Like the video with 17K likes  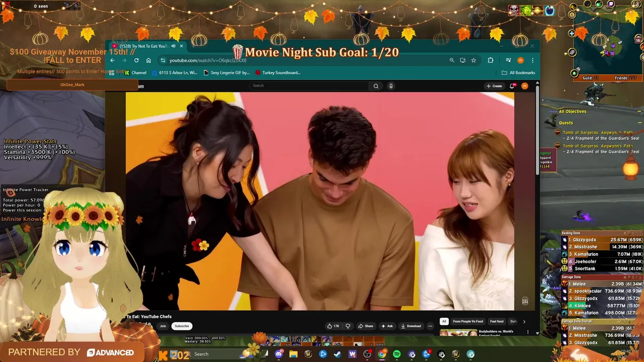tap(333, 326)
